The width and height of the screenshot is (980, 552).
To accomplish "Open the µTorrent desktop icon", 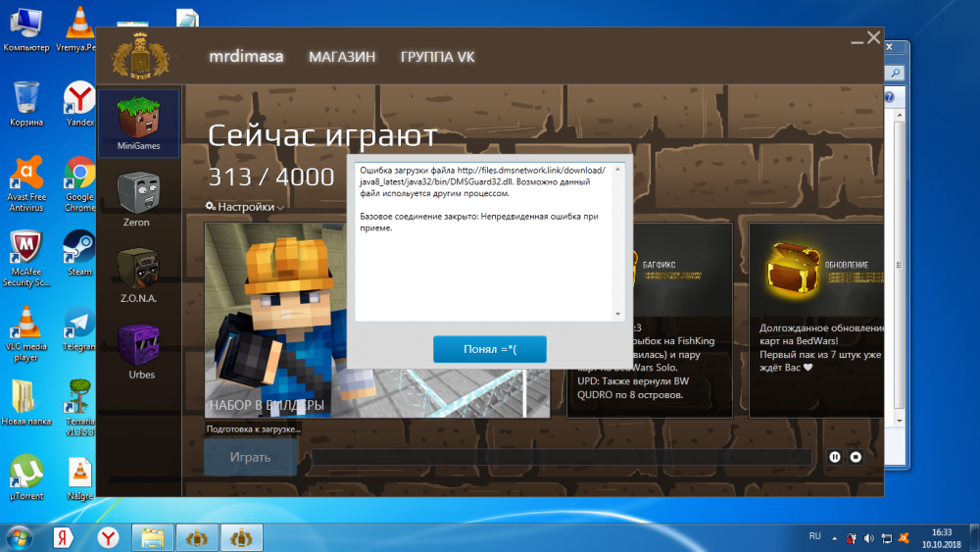I will tap(26, 477).
